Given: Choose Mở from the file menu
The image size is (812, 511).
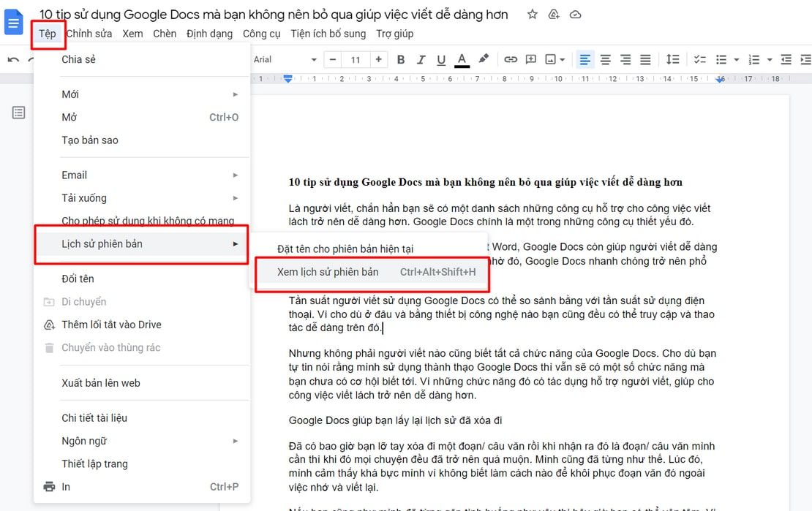Looking at the screenshot, I should coord(142,117).
